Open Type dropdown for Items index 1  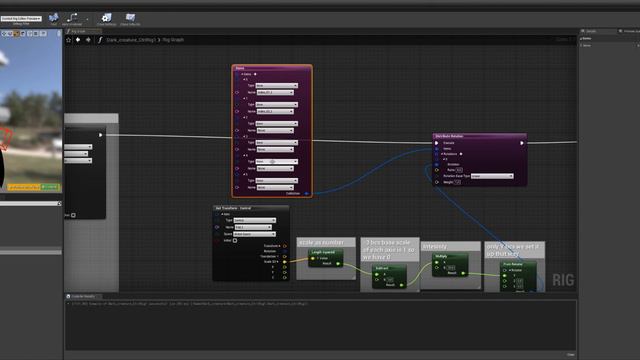point(277,104)
